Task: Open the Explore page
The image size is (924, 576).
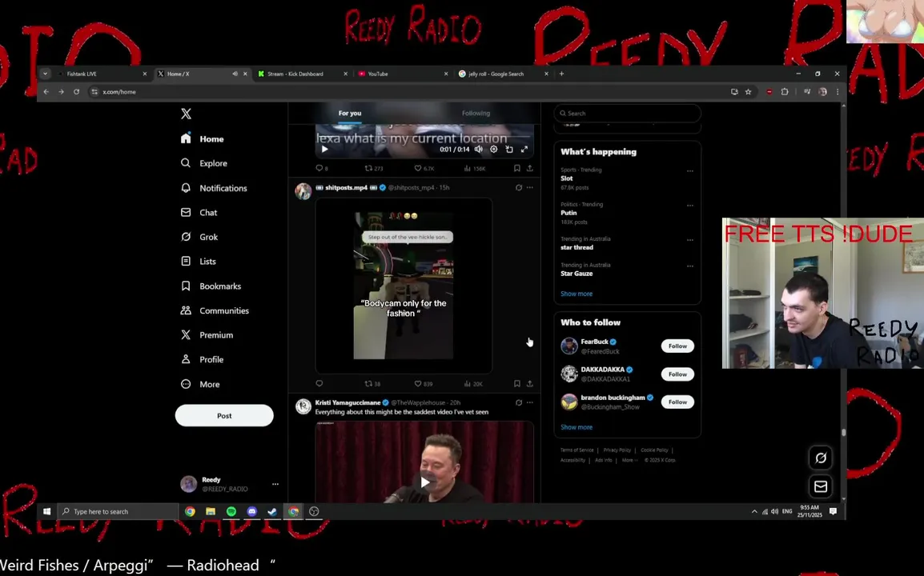Action: coord(204,163)
